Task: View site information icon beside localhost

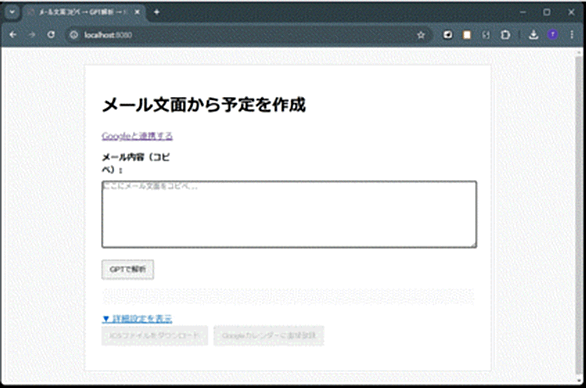Action: pos(74,35)
